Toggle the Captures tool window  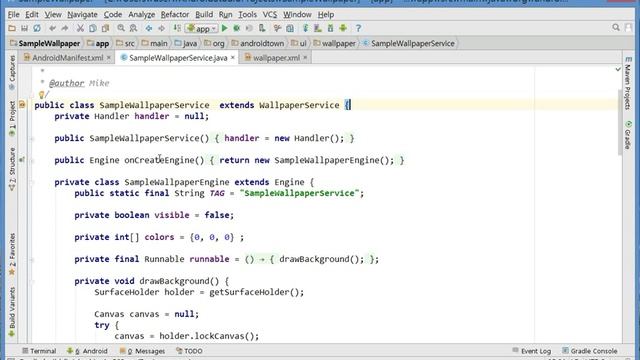tap(12, 72)
